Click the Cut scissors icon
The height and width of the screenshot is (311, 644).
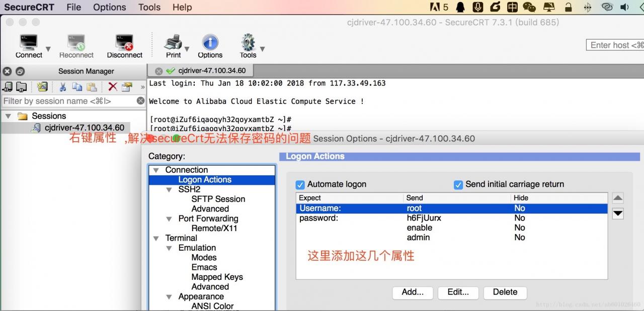(x=63, y=87)
